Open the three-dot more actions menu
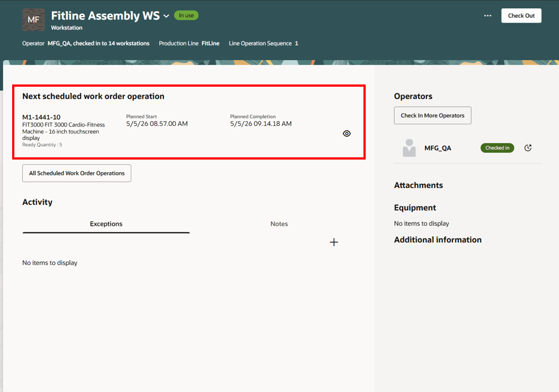This screenshot has height=392, width=559. click(488, 15)
